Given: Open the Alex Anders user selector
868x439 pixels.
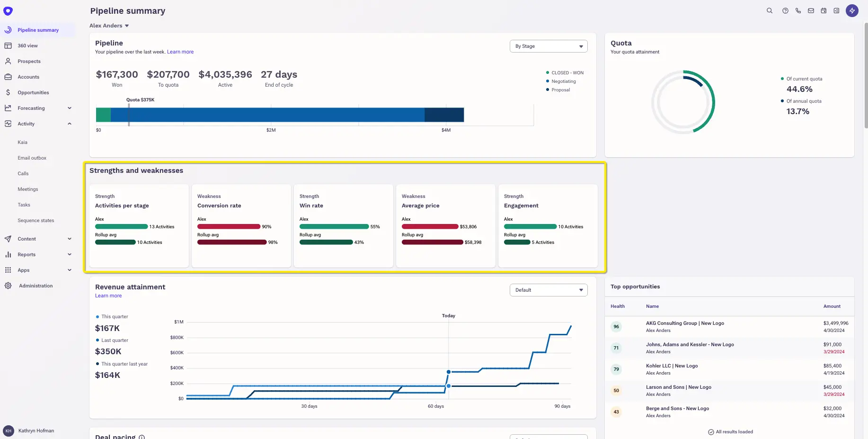Looking at the screenshot, I should (109, 26).
